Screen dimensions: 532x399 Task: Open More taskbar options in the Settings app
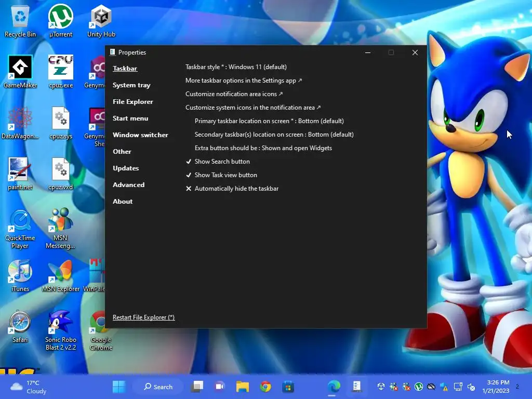tap(243, 81)
